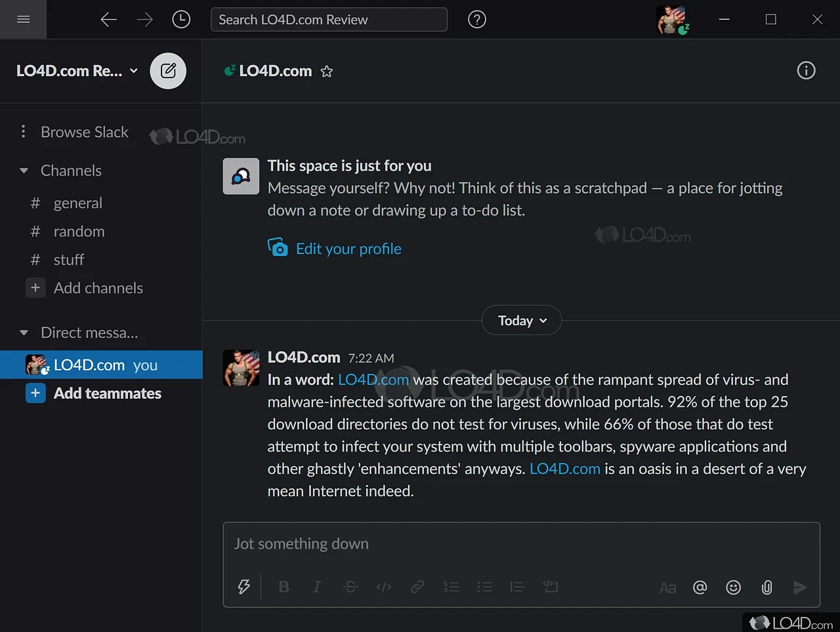The width and height of the screenshot is (840, 632).
Task: Open the emoji picker
Action: tap(734, 587)
